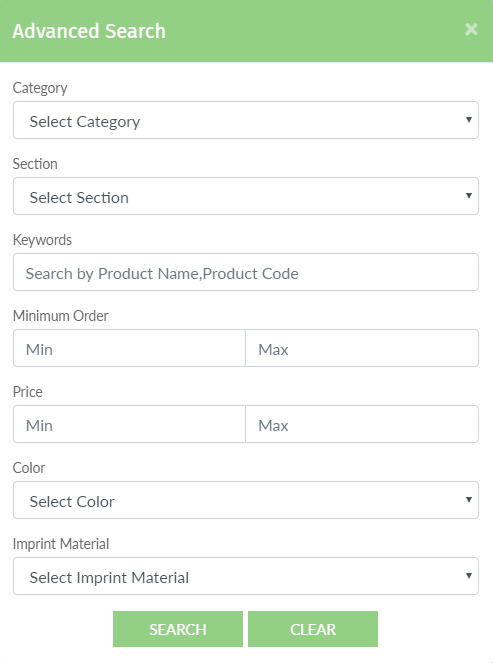Click the Keywords field label
Screen dimensions: 493x663
42,240
